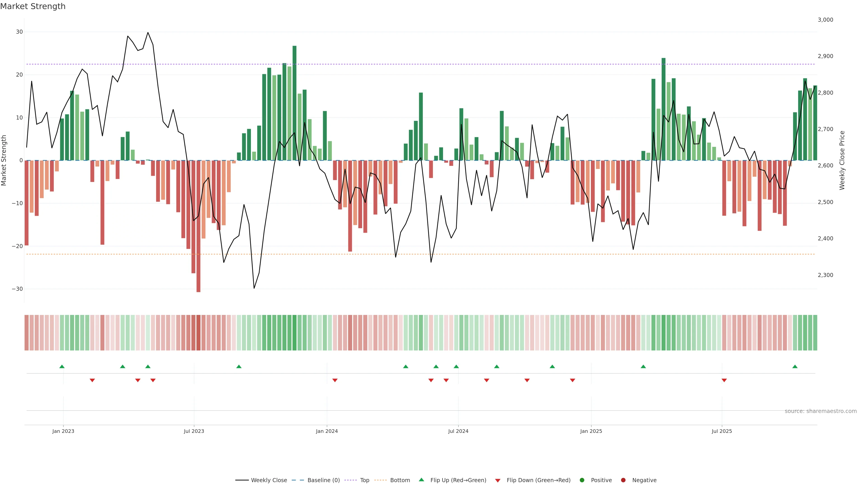Click the red flip-down marker at Jul 2025
The width and height of the screenshot is (868, 488).
point(724,380)
